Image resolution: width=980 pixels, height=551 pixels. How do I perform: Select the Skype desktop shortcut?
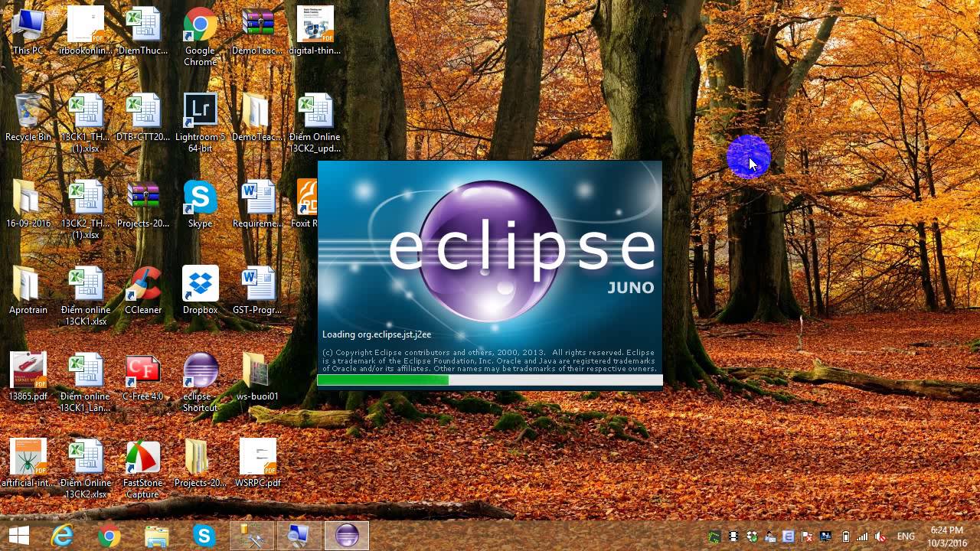(x=200, y=204)
